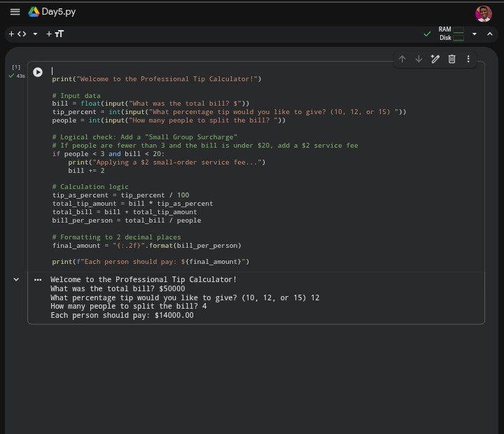Open output actions ellipsis menu
Viewport: 504px width, 434px height.
click(38, 279)
